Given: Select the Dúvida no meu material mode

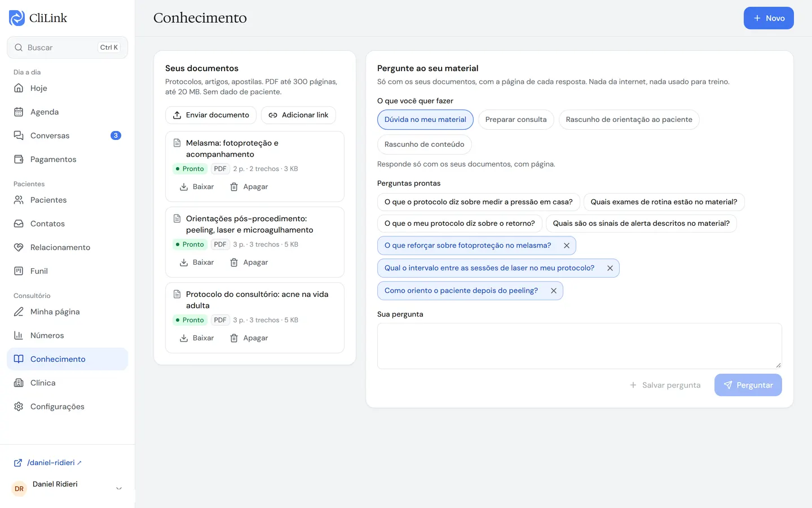Looking at the screenshot, I should tap(425, 120).
